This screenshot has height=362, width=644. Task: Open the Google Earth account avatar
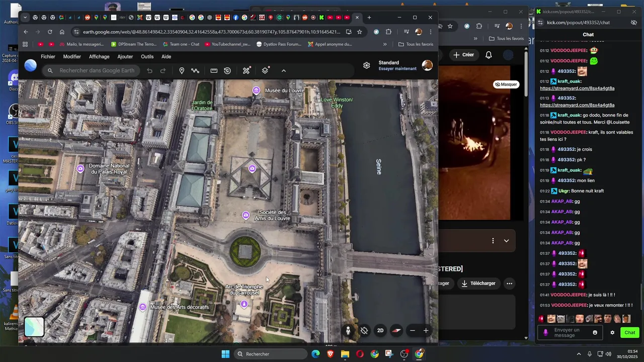tap(427, 65)
